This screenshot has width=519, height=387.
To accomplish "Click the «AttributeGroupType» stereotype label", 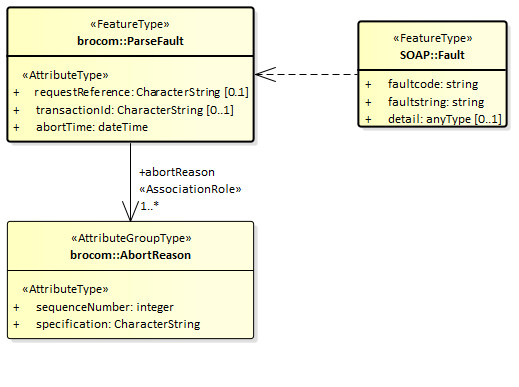I will 131,238.
